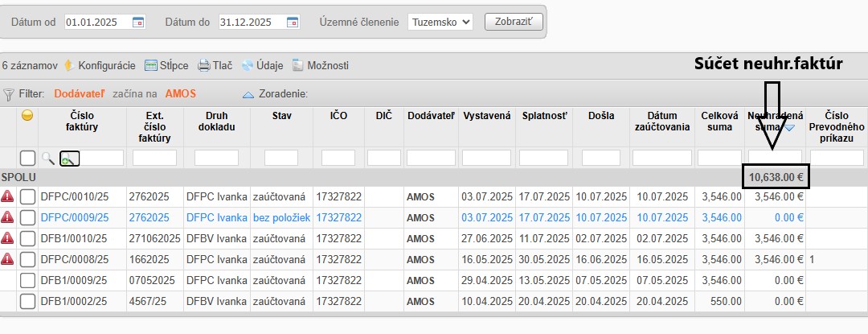Screen dimensions: 868x334
Task: Click the Zoradenie sort triangle icon
Action: point(248,95)
